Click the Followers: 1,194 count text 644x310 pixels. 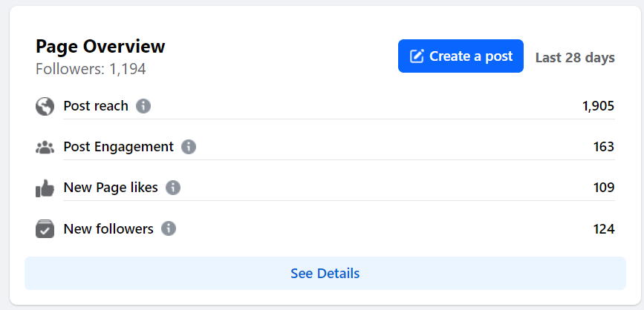pos(91,70)
